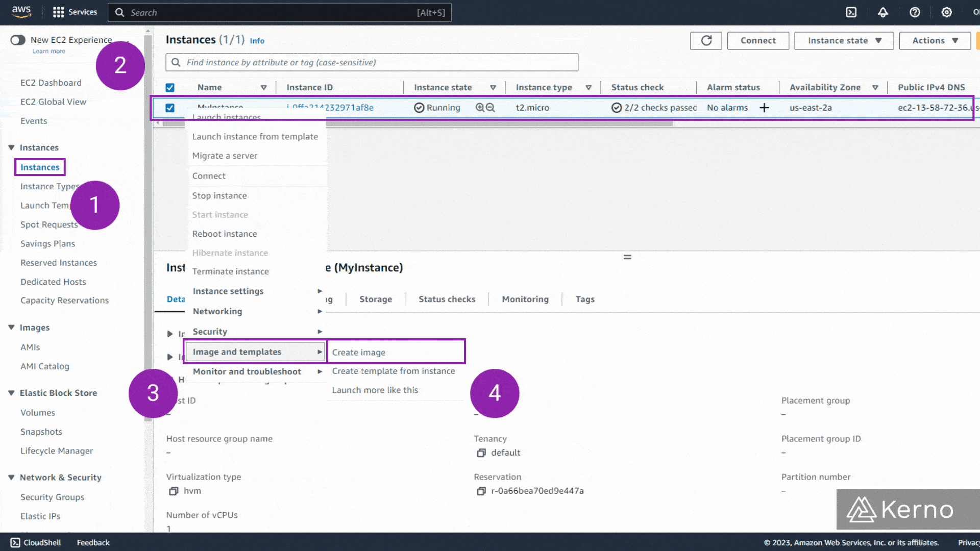Open the Networking submenu

click(256, 312)
